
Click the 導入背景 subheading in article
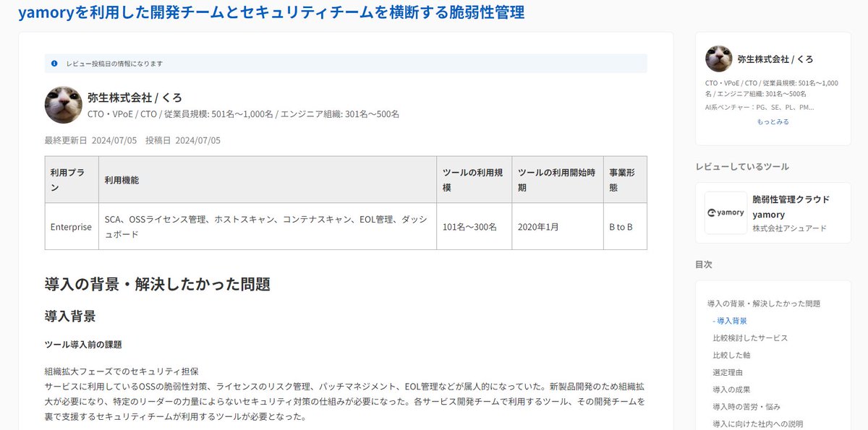tap(70, 316)
